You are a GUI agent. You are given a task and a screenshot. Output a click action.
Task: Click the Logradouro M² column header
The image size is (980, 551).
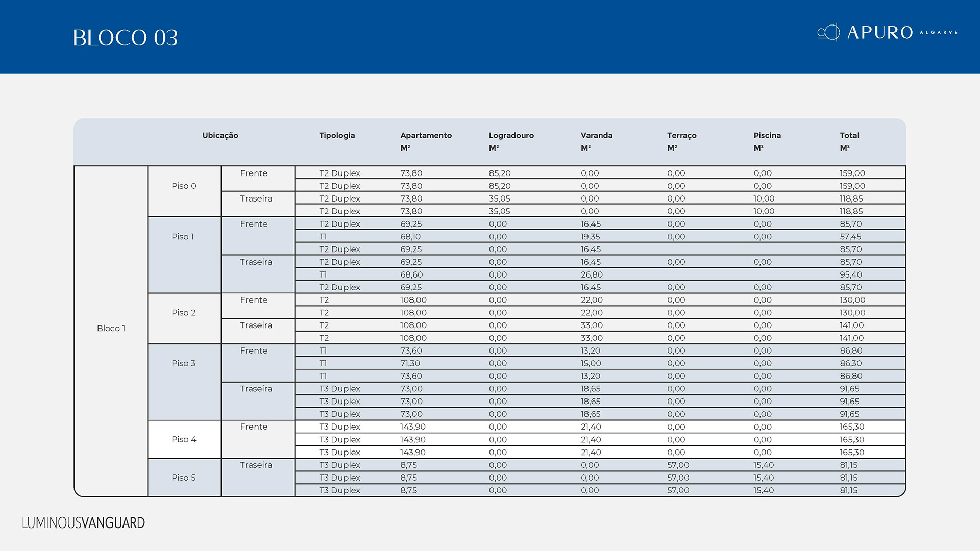pyautogui.click(x=511, y=141)
